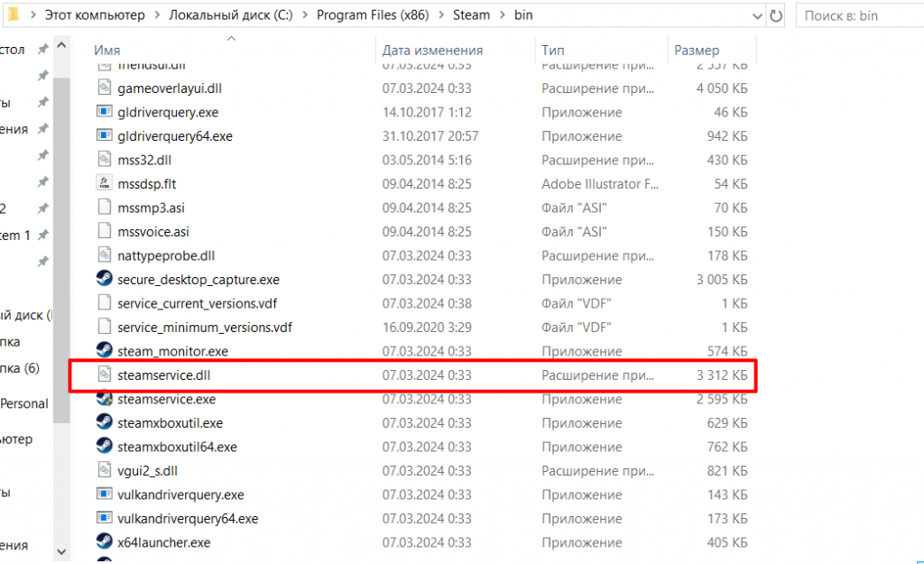Viewport: 924px width, 564px height.
Task: Click the navigation pane scroll-down arrow
Action: tap(61, 551)
